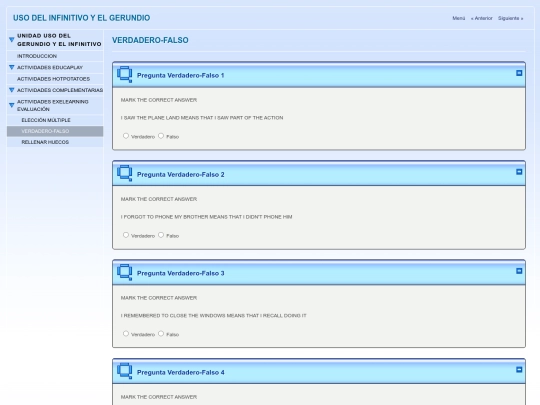Open Actividades Hotpotatoes in the sidebar
This screenshot has height=405, width=540.
[53, 79]
